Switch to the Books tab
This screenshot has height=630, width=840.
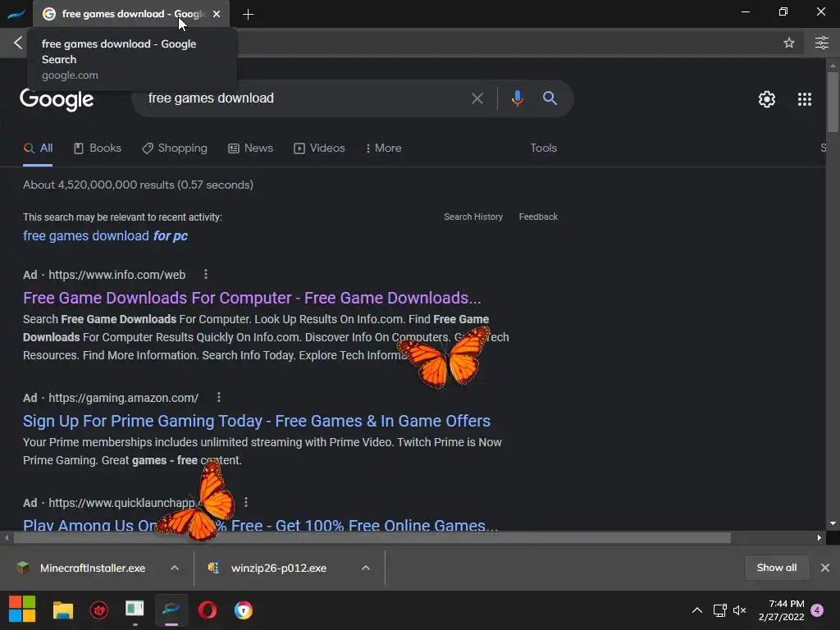[x=98, y=148]
